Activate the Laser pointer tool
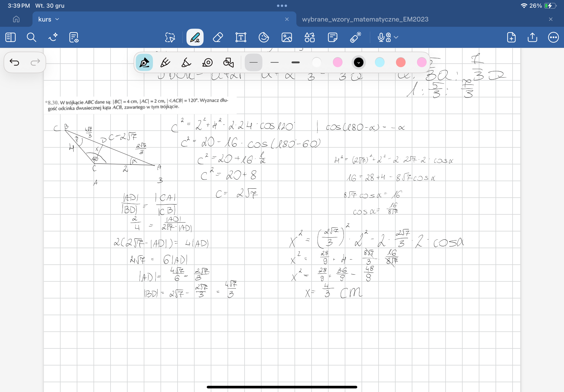 (355, 37)
